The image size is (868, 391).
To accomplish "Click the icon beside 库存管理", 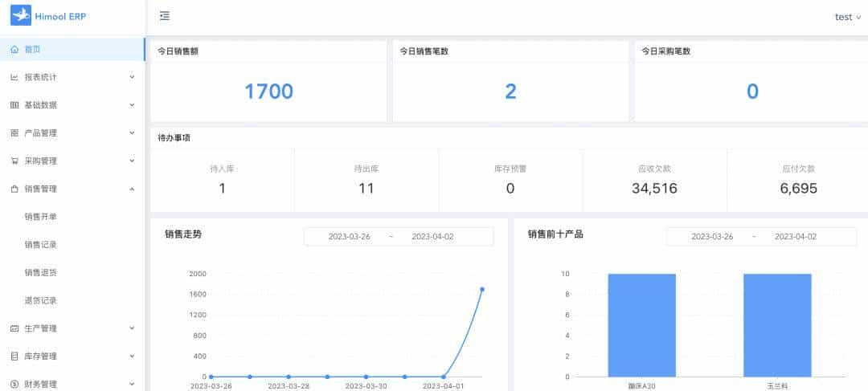I will tap(15, 356).
